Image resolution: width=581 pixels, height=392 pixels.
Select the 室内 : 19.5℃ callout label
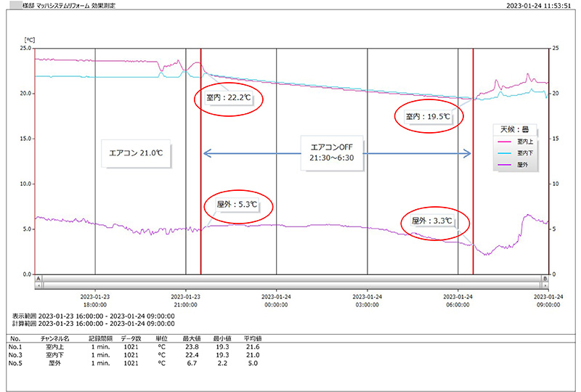(x=428, y=115)
